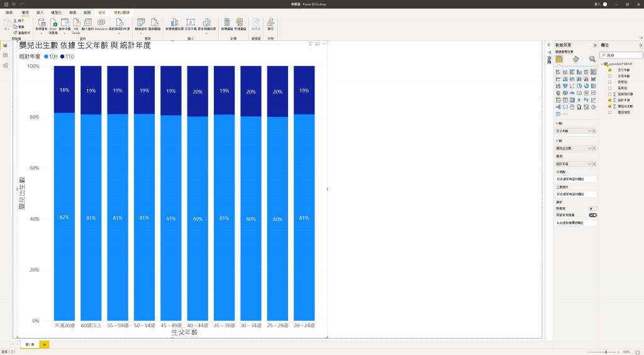Expand the Filters pane with the double chevron
Viewport: 644px width, 355px height.
pyautogui.click(x=548, y=45)
